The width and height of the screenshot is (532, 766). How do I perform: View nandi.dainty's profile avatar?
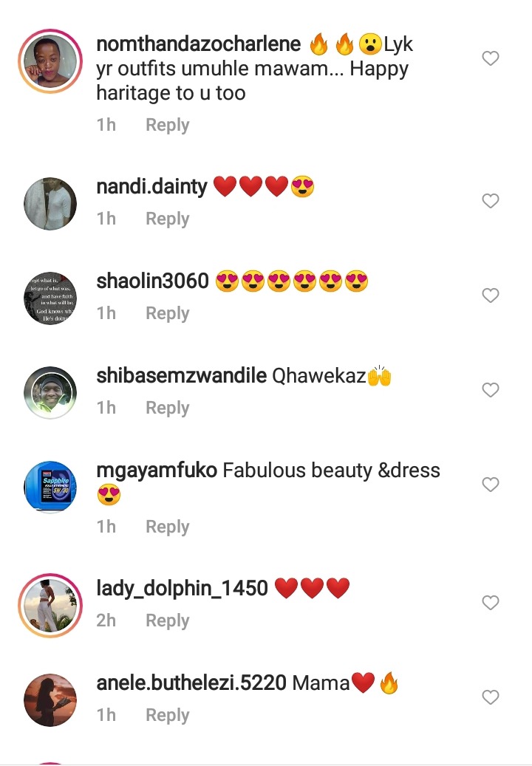click(50, 204)
